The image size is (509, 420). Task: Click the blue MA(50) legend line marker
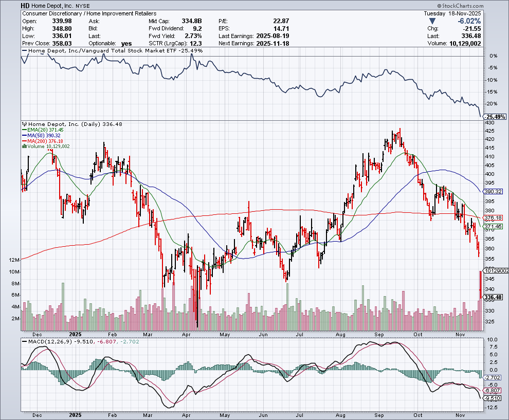click(x=24, y=135)
